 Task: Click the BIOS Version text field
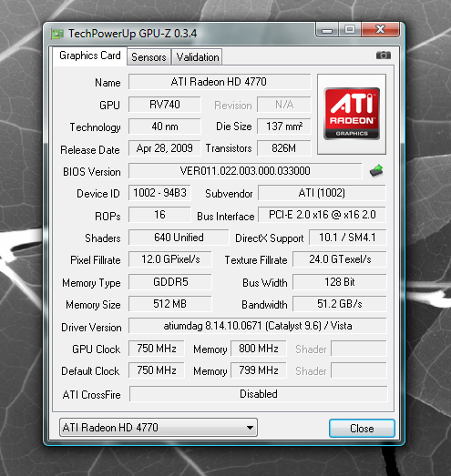click(245, 171)
